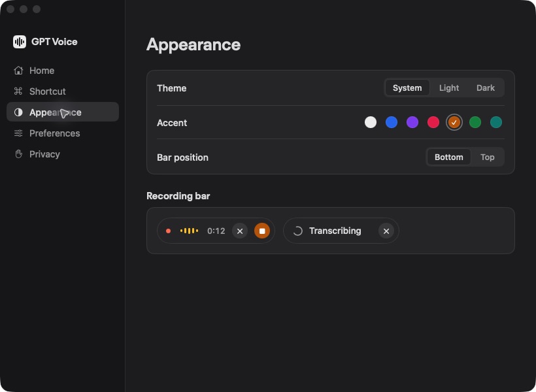Viewport: 536px width, 392px height.
Task: Click the Bar position label
Action: point(182,157)
